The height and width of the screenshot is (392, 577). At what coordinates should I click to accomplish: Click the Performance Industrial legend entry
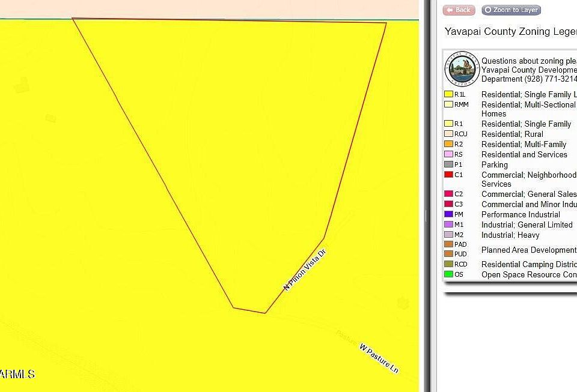[x=521, y=214]
